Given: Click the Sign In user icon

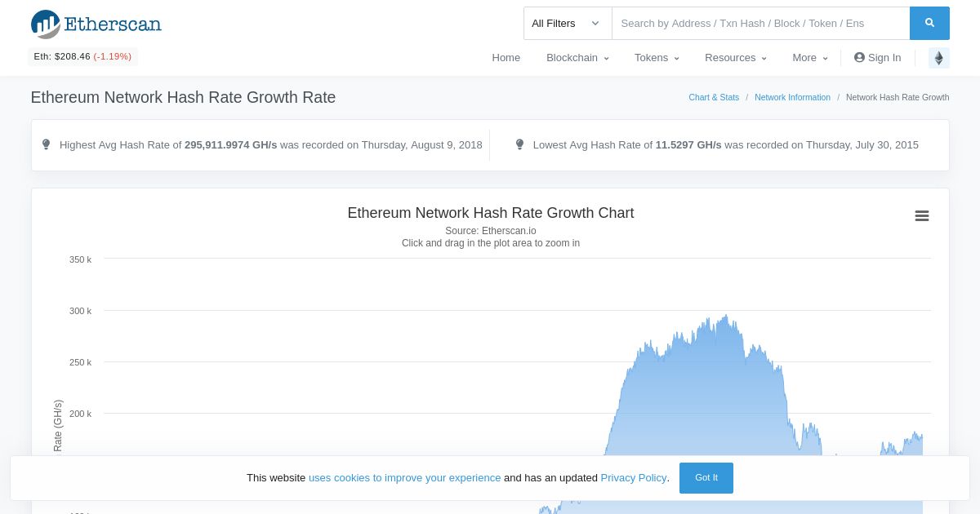Looking at the screenshot, I should tap(859, 57).
